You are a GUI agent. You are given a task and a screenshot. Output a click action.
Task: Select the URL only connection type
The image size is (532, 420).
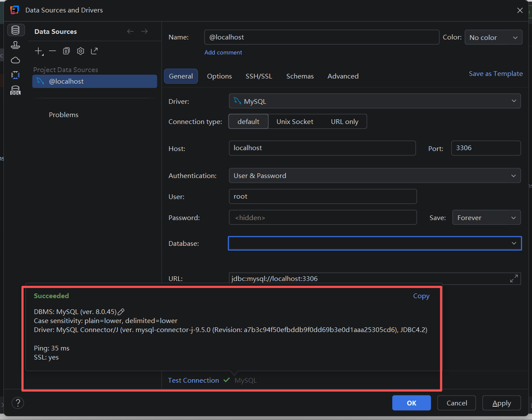(345, 121)
